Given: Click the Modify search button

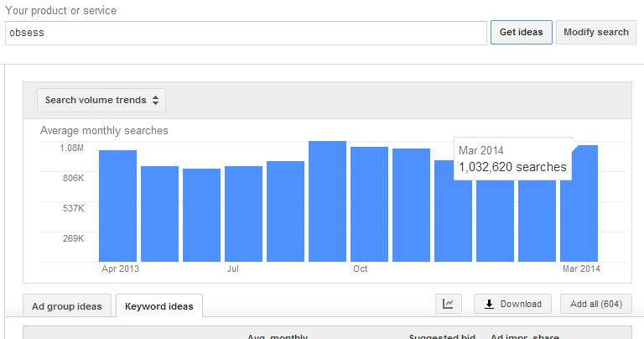Looking at the screenshot, I should click(596, 32).
